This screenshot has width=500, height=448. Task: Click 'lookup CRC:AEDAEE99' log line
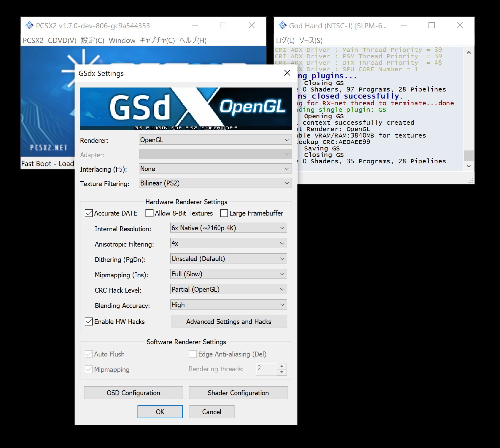tap(334, 142)
